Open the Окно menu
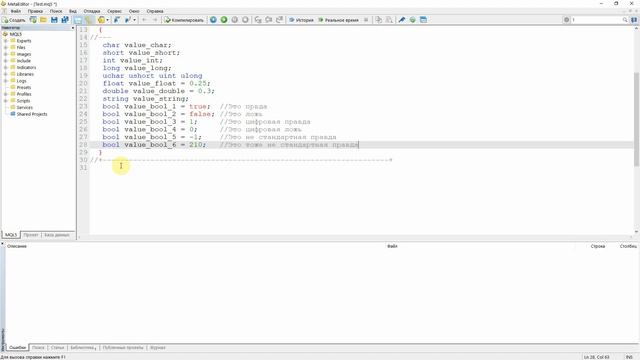Screen dimensions: 640x360 click(x=134, y=11)
